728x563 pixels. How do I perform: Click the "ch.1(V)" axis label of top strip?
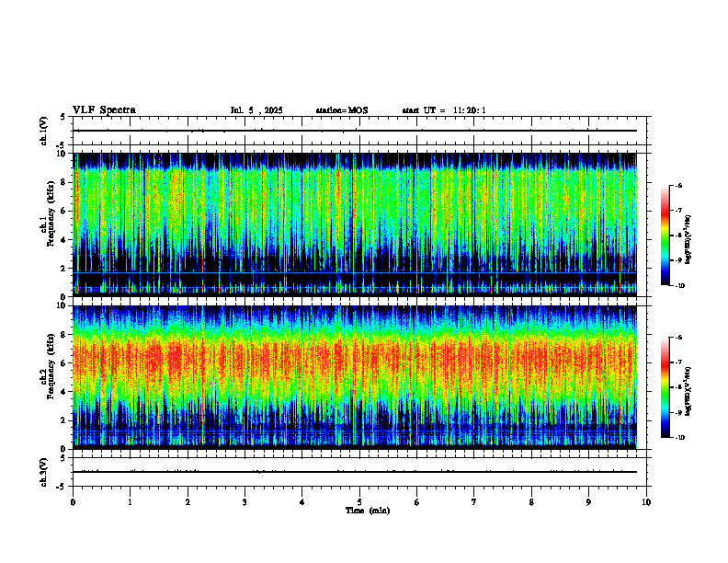pyautogui.click(x=44, y=131)
